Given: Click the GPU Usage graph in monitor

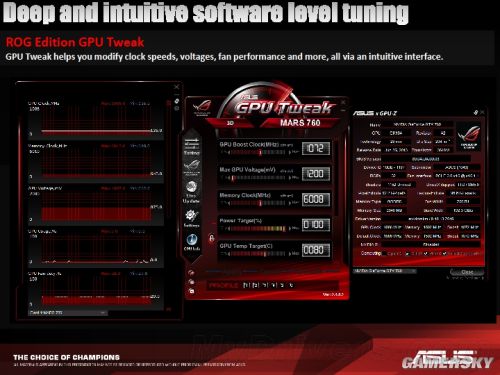Looking at the screenshot, I should tap(96, 248).
